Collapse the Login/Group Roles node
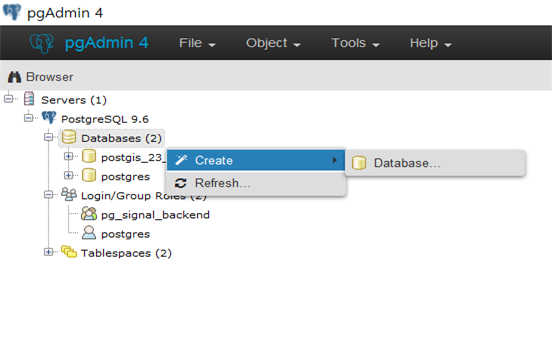Viewport: 552px width, 361px height. pyautogui.click(x=49, y=194)
